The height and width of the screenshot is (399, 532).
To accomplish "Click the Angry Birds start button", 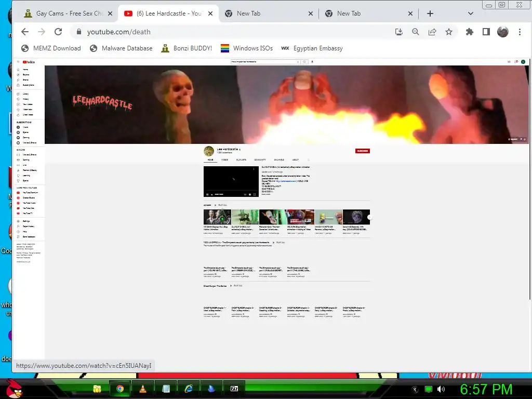I will 14,389.
